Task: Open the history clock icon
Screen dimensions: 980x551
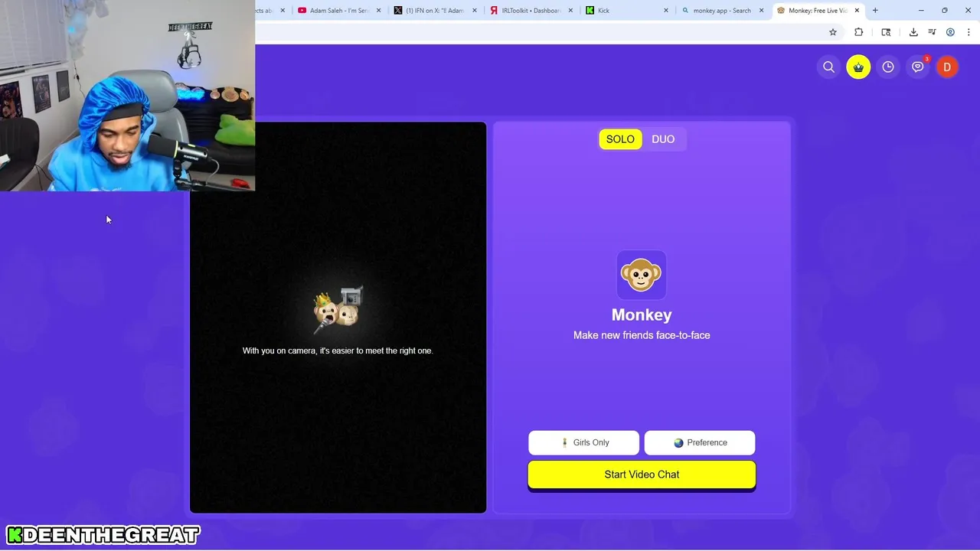Action: (x=888, y=67)
